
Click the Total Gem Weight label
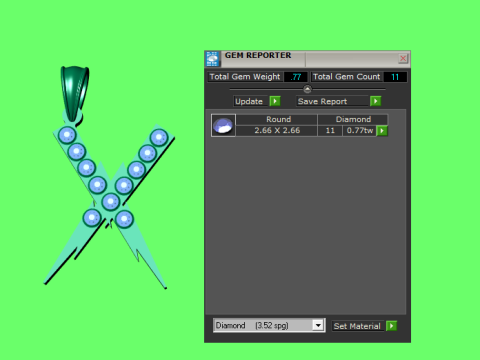pos(245,77)
